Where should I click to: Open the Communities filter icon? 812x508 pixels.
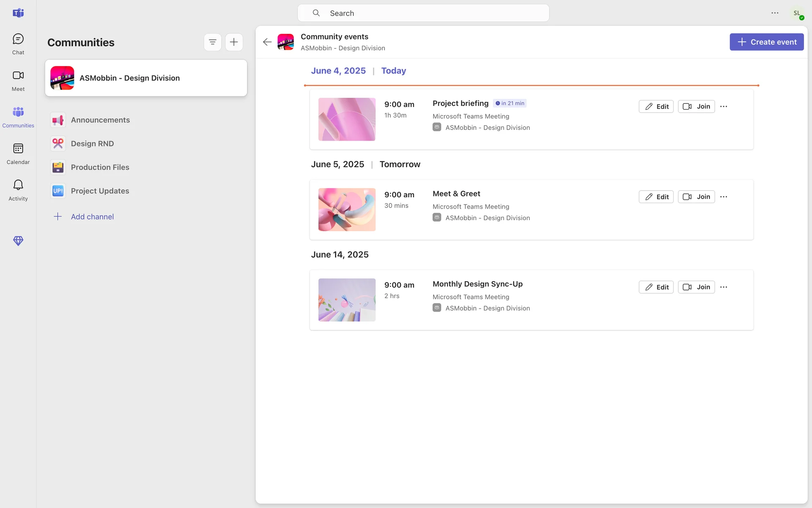(x=212, y=42)
